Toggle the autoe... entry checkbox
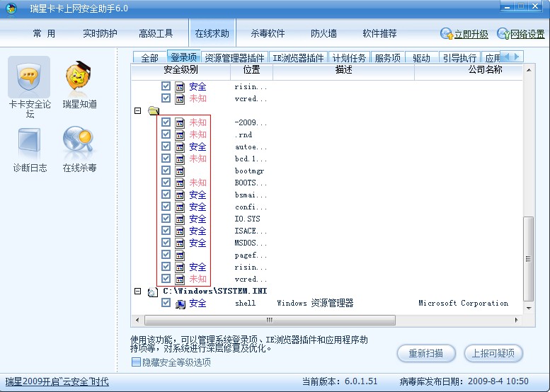 [166, 146]
